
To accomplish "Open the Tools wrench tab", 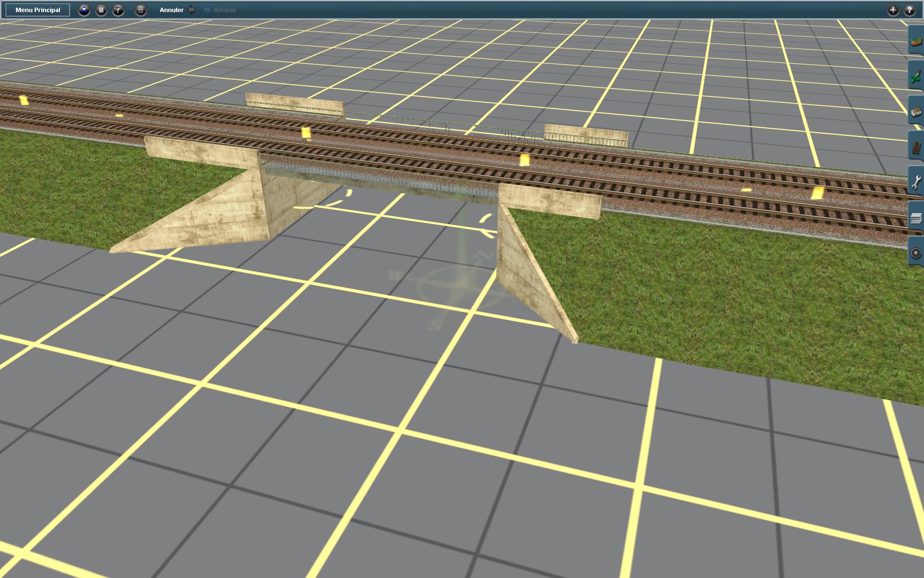I will coord(916,182).
